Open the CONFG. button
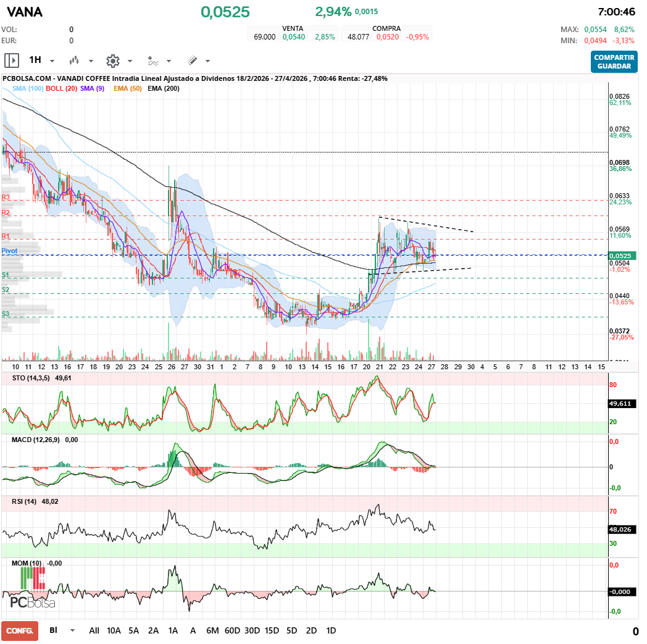The image size is (647, 644). click(20, 630)
